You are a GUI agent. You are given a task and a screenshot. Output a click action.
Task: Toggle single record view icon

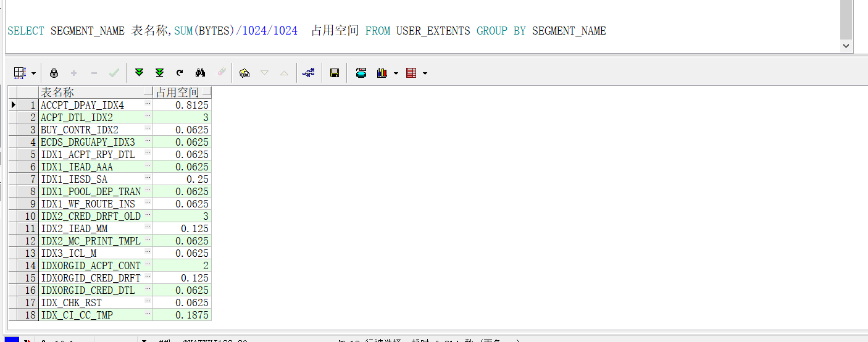pyautogui.click(x=244, y=73)
